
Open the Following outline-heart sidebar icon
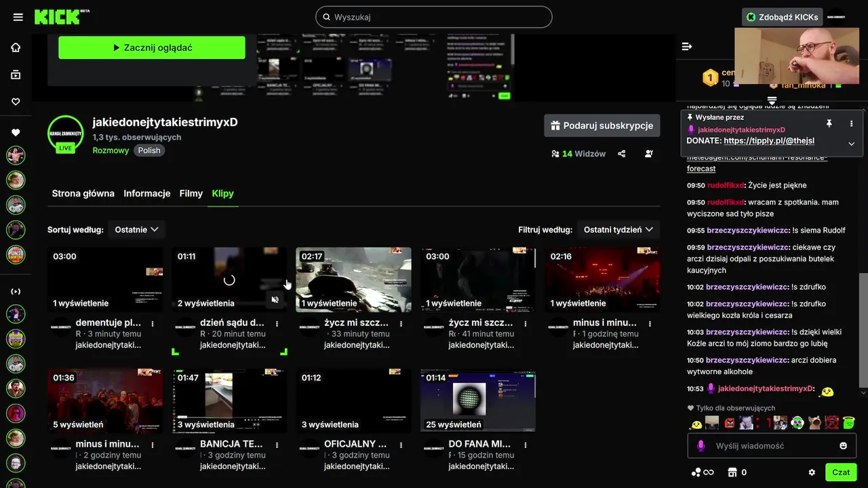[16, 102]
